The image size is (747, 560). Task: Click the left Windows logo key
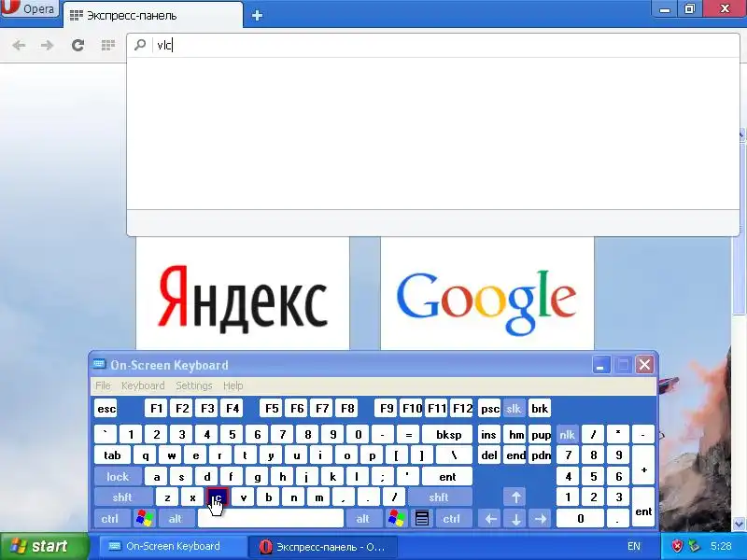[145, 519]
